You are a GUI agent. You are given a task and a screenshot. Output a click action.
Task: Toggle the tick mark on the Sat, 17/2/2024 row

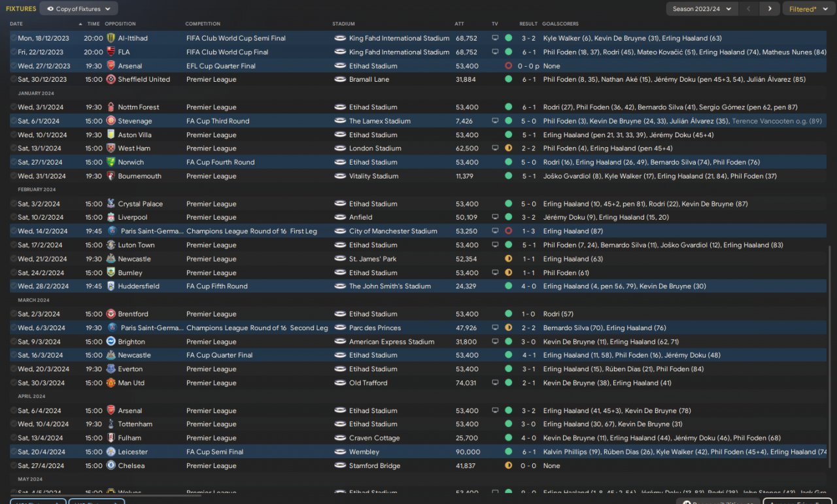click(13, 245)
